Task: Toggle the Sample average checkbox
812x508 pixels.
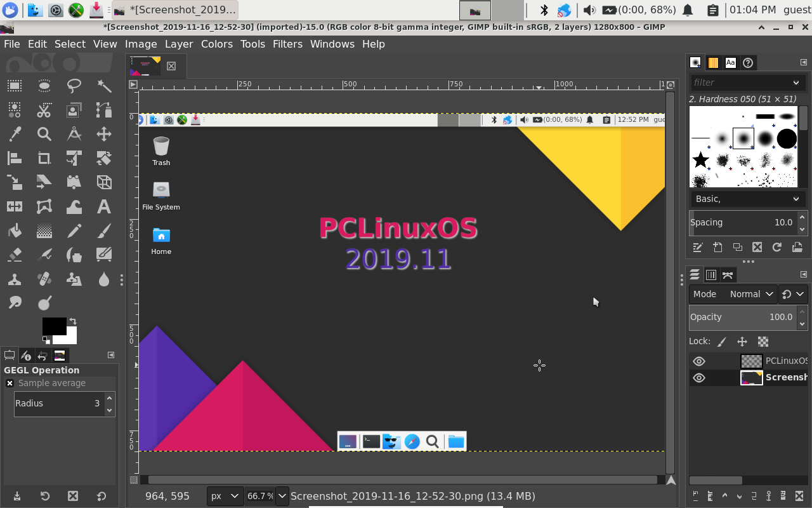Action: (x=10, y=383)
